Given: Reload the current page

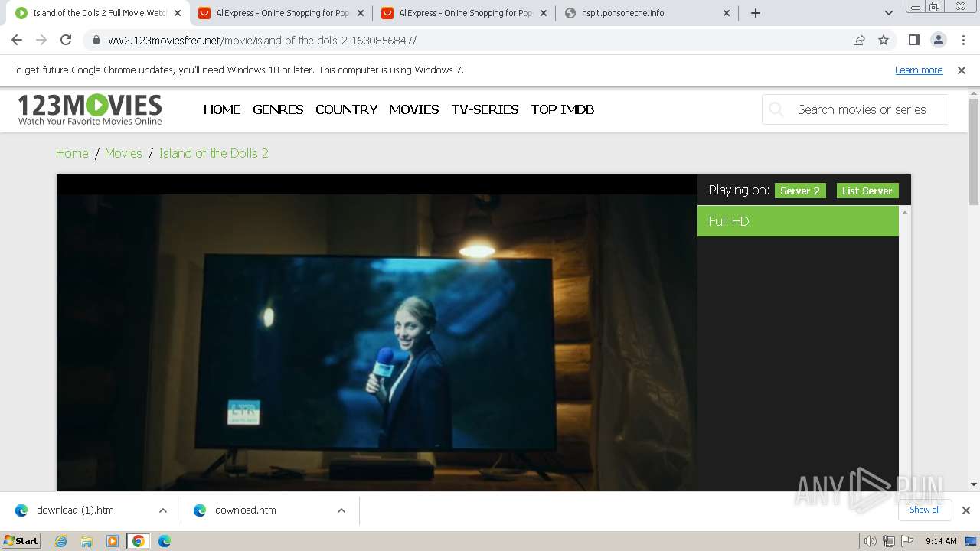Looking at the screenshot, I should (66, 40).
